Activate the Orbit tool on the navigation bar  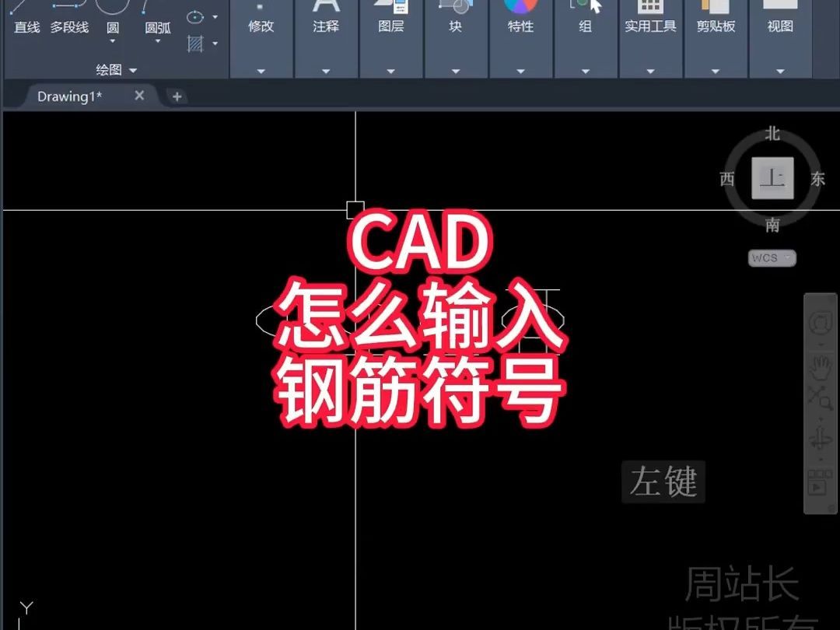pyautogui.click(x=821, y=439)
